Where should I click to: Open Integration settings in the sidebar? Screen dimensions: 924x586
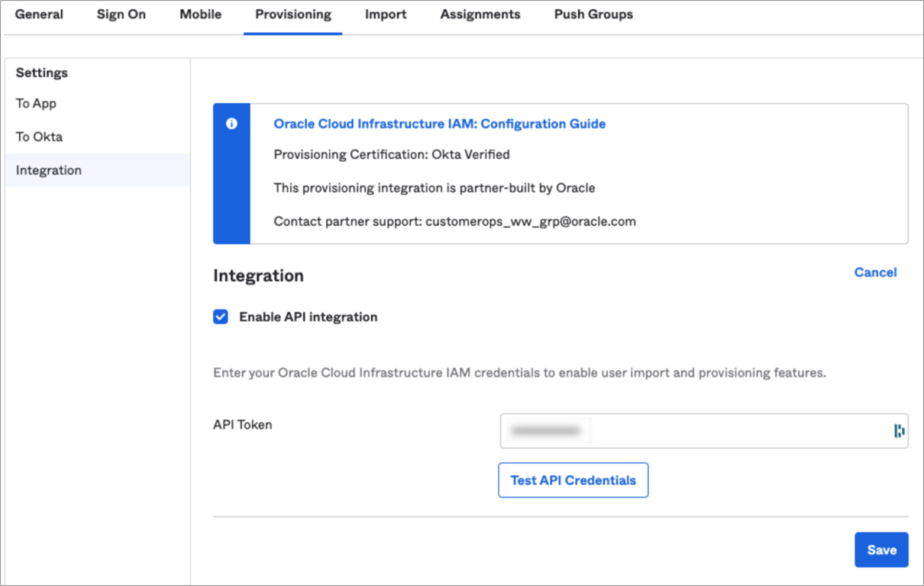tap(48, 170)
